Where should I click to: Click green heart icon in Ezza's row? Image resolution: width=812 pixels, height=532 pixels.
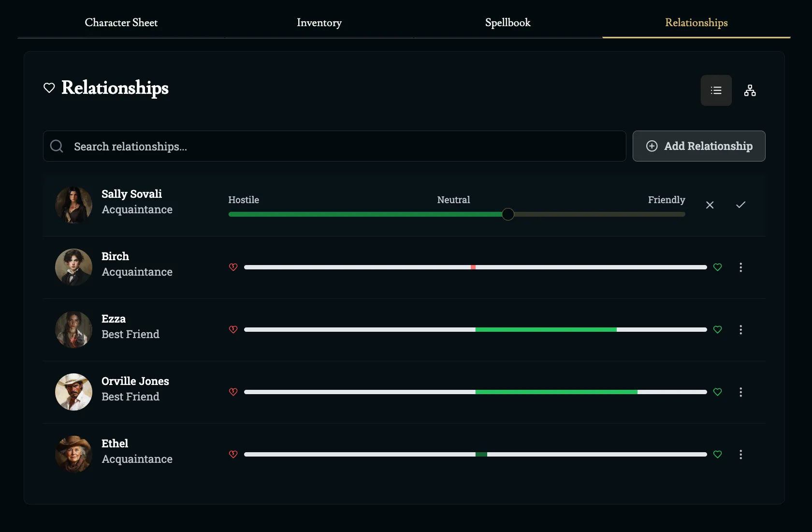(x=717, y=330)
